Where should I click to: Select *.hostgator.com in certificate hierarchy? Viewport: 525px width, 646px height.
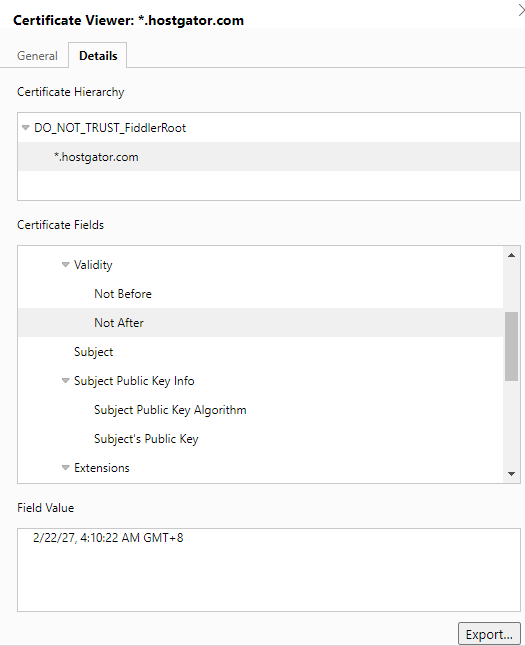[x=269, y=157]
